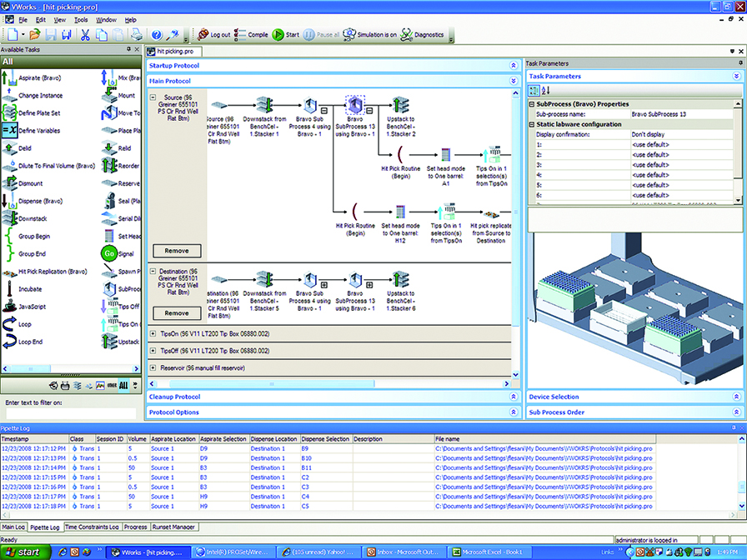
Task: Select the Hit Pick Replication (Bravo) task
Action: click(x=45, y=272)
